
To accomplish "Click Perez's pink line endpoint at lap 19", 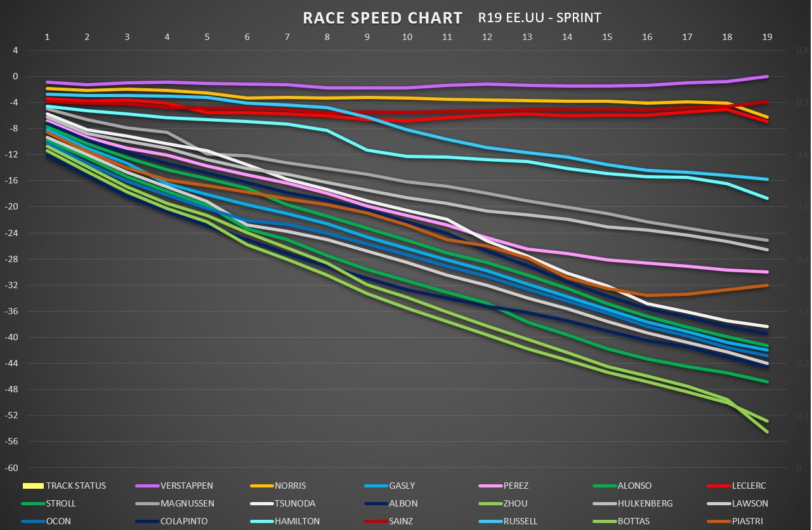I will tap(767, 272).
